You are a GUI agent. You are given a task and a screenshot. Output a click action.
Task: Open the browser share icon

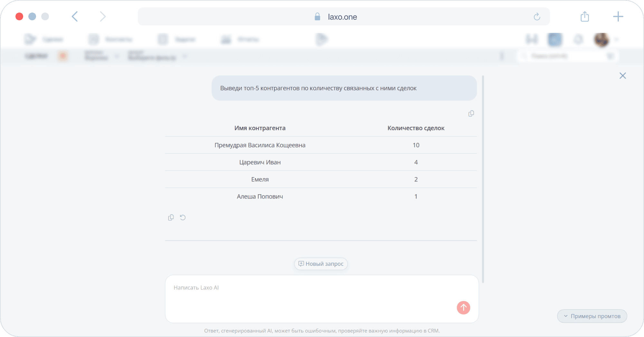[x=585, y=16]
